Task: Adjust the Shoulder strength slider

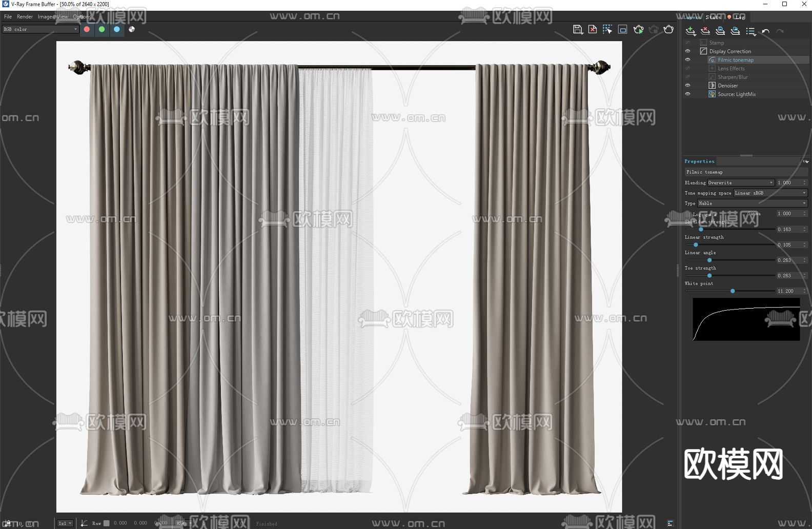Action: [x=701, y=229]
